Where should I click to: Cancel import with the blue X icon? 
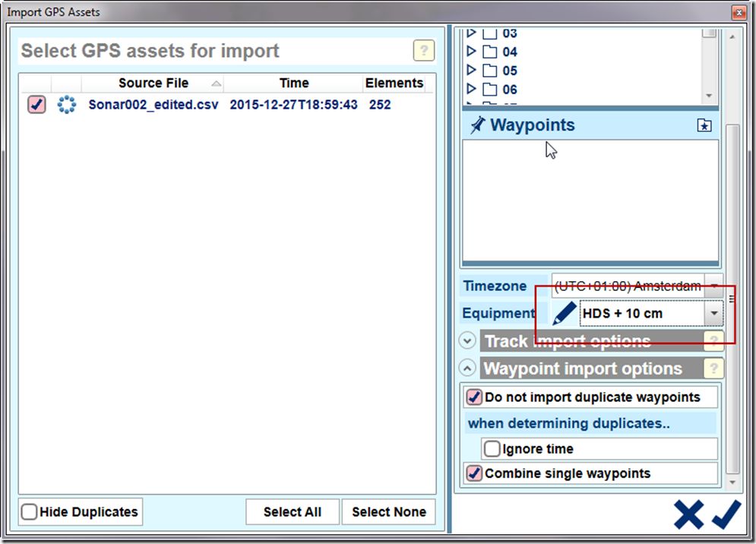coord(688,514)
